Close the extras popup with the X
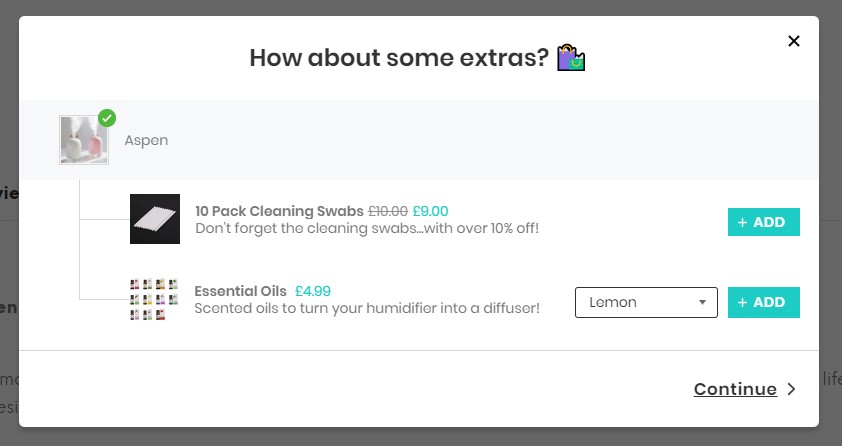The image size is (842, 446). [x=794, y=41]
